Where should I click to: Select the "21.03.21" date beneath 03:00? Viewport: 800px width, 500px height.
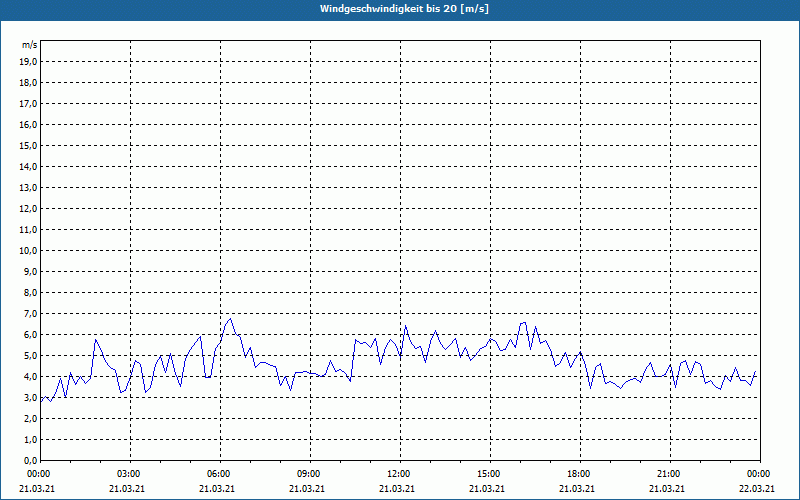(x=127, y=488)
